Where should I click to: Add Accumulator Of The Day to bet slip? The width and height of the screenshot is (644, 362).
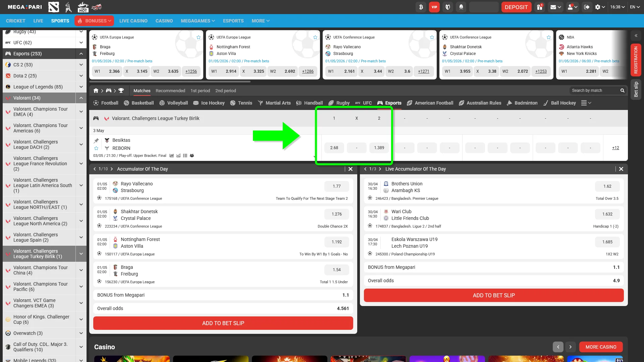click(223, 323)
